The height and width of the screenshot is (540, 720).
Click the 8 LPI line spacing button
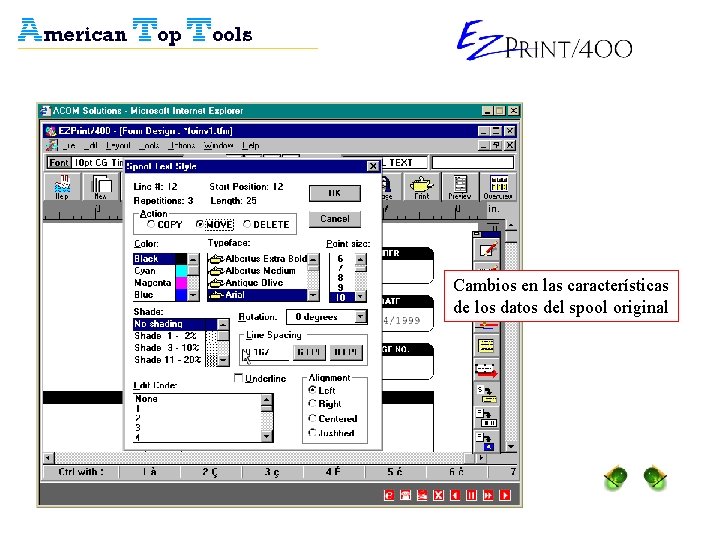[346, 352]
